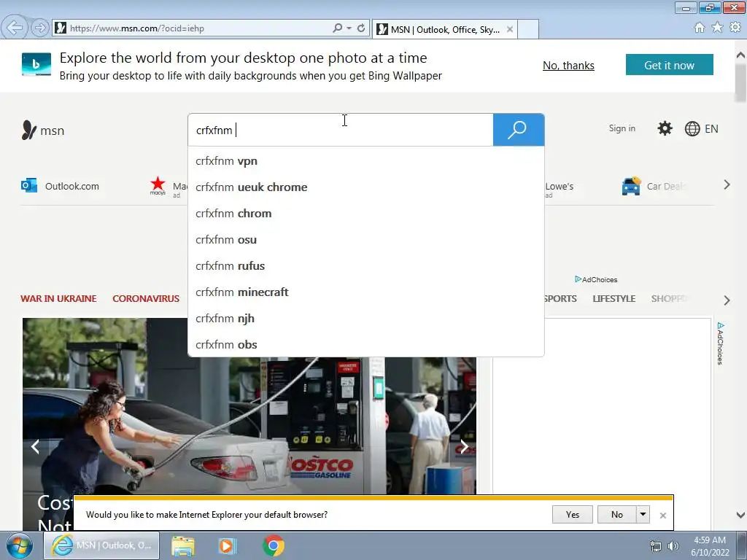Choose suggestion crfxfnm njh
Screen dimensions: 747x560
(x=366, y=318)
